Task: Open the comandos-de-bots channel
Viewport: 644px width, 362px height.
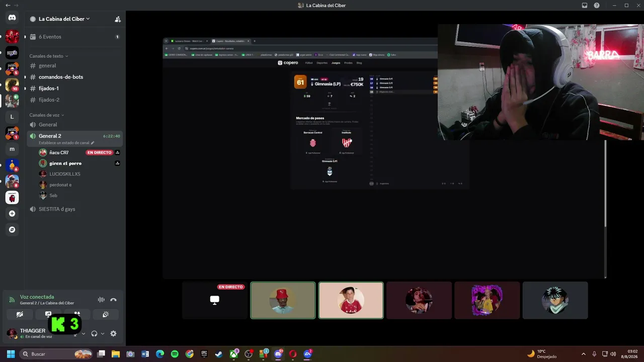Action: coord(74,77)
